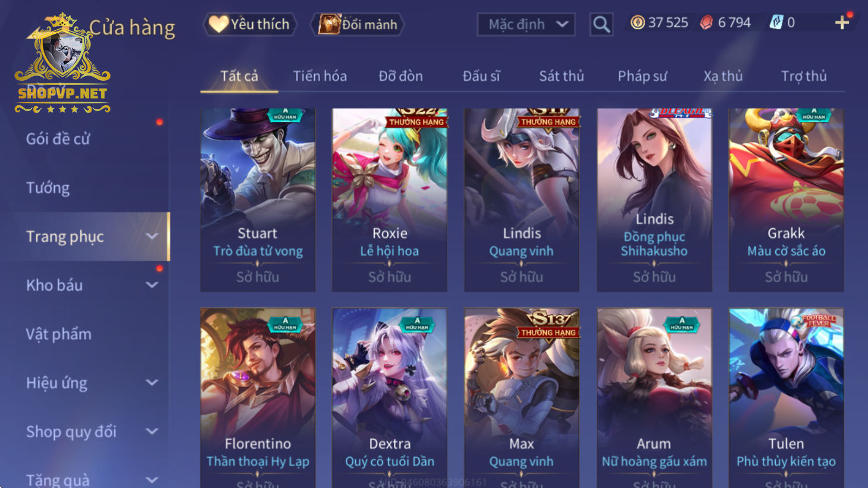This screenshot has width=868, height=488.
Task: Select Roxie Lễ hội hoa skin card
Action: pos(390,200)
